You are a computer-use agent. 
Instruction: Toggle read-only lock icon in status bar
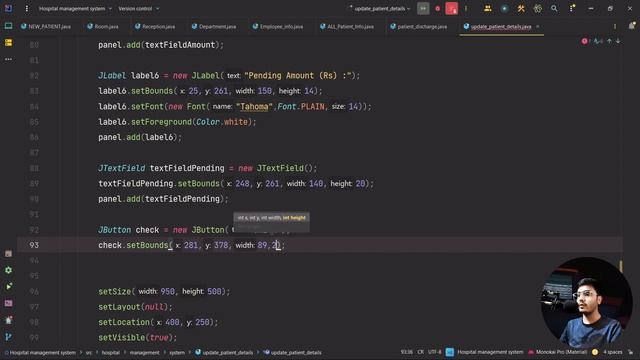631,352
